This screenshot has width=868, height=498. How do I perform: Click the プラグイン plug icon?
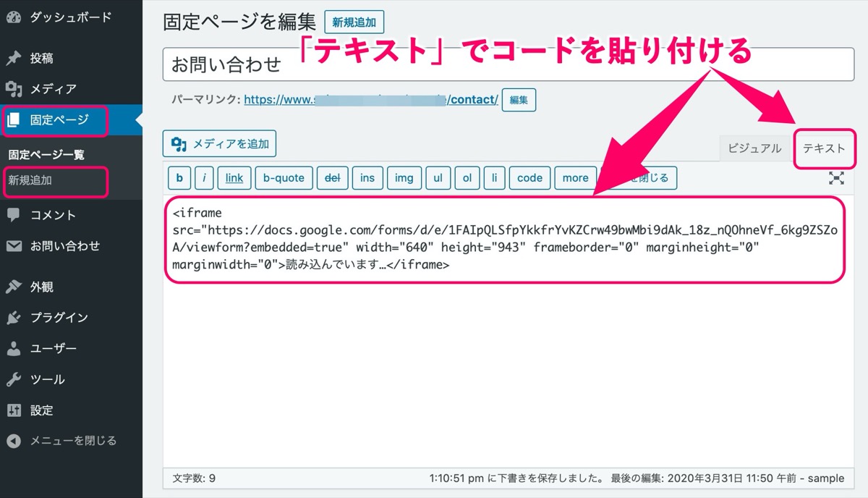pyautogui.click(x=14, y=318)
